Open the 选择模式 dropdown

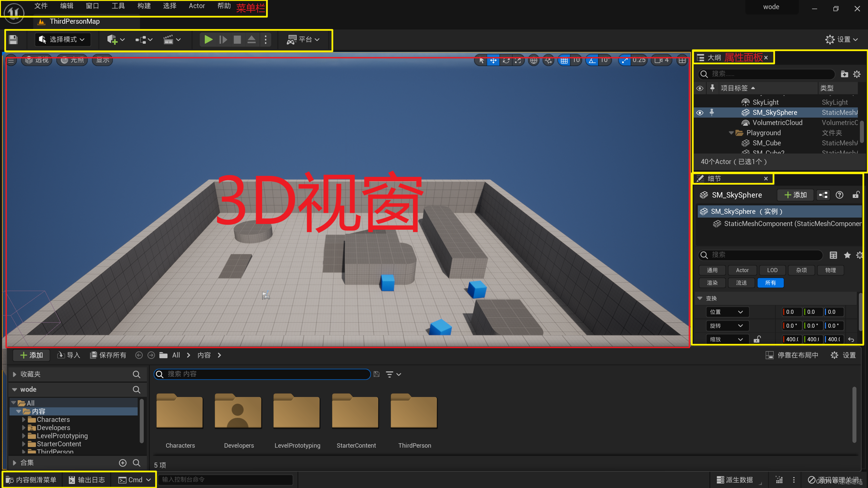pyautogui.click(x=62, y=40)
